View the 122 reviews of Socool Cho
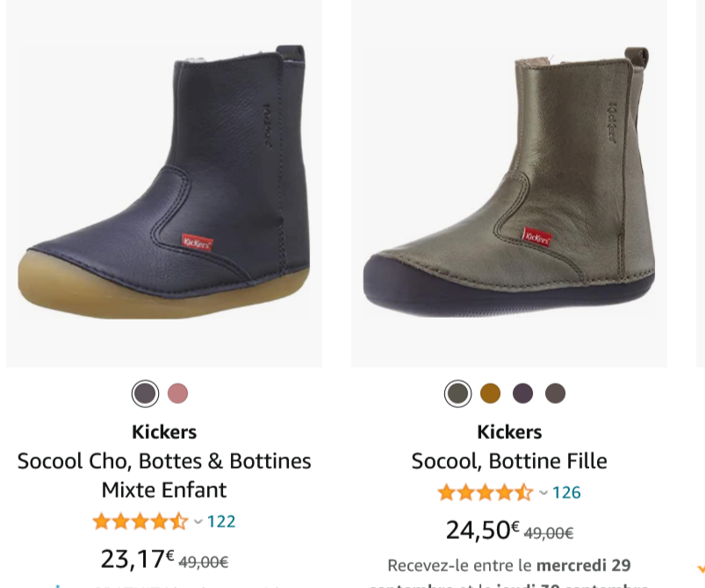The height and width of the screenshot is (588, 705). (220, 520)
